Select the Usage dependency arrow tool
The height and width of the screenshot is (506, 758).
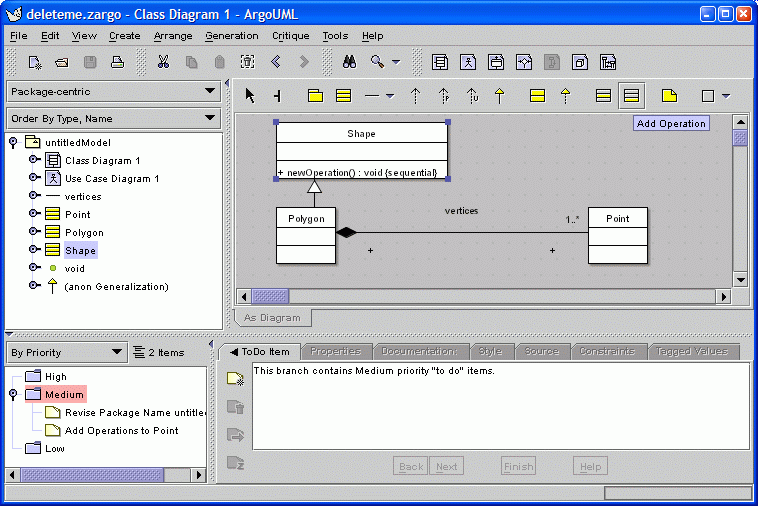472,96
